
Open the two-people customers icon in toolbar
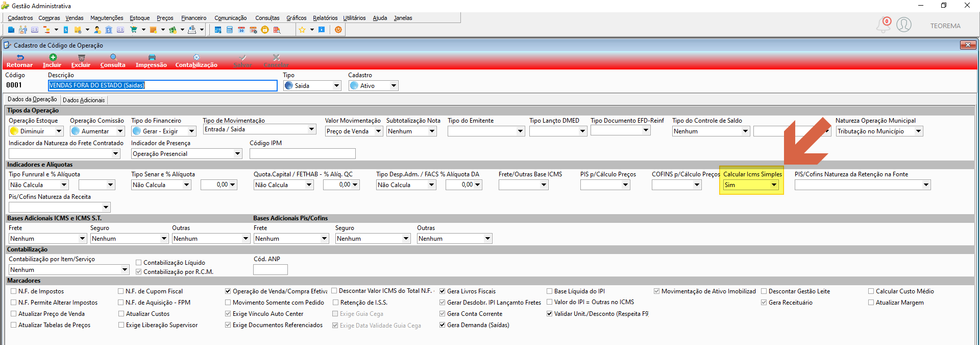point(23,30)
